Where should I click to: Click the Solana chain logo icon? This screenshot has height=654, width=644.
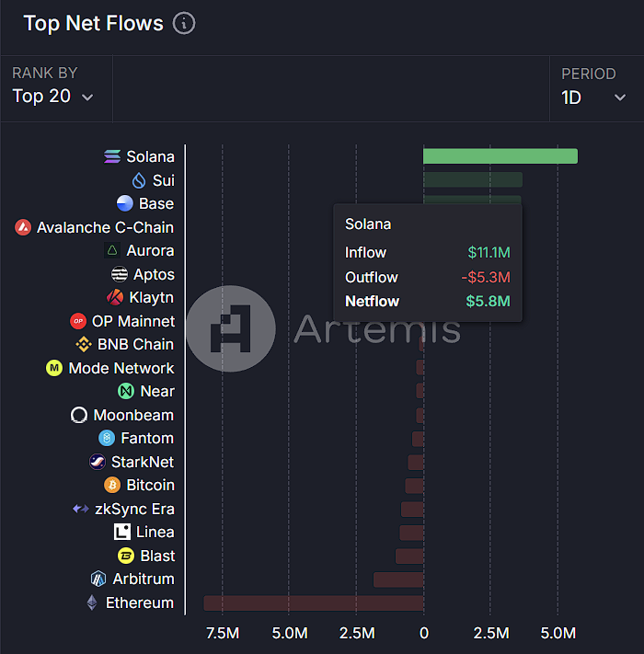[112, 157]
